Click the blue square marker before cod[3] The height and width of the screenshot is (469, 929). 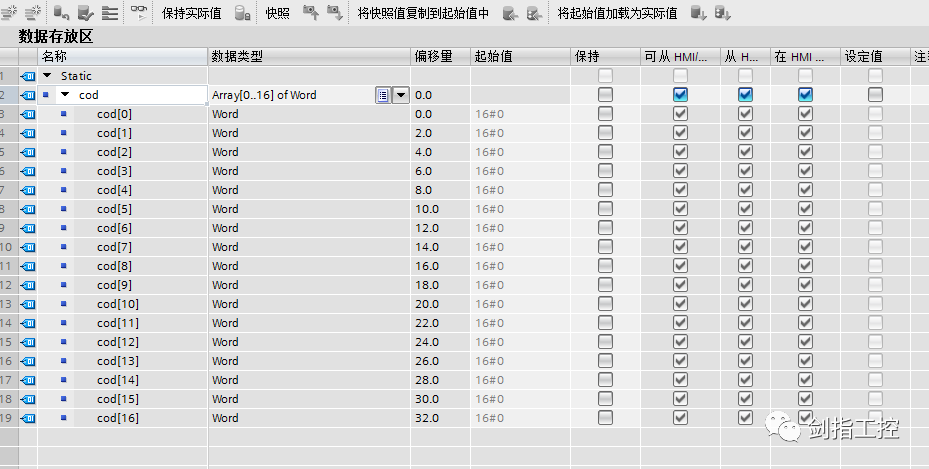pyautogui.click(x=64, y=171)
